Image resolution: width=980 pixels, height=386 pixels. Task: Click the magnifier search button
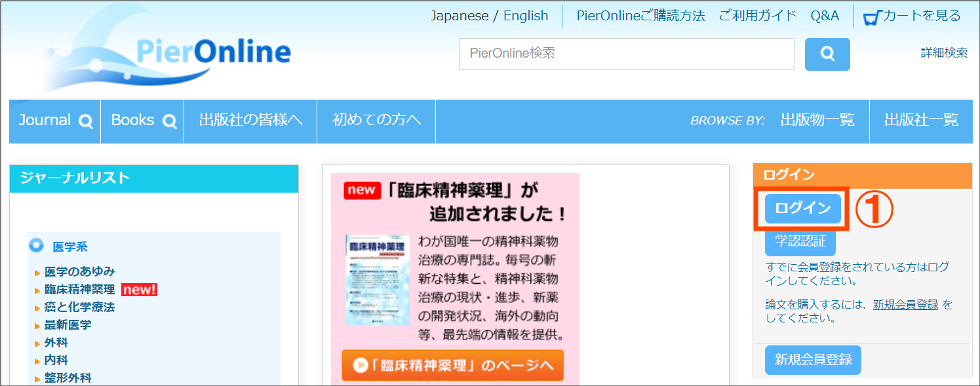click(x=827, y=54)
